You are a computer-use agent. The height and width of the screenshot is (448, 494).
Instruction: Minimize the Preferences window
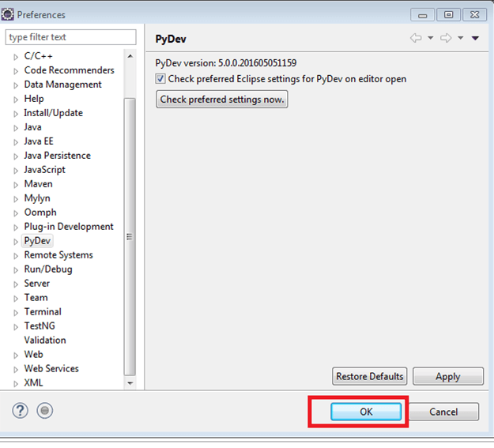pos(422,15)
